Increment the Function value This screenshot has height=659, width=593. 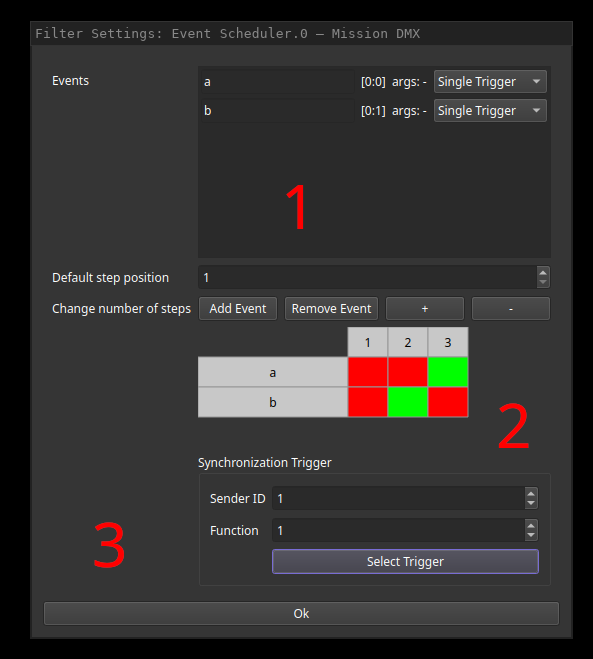[x=531, y=526]
